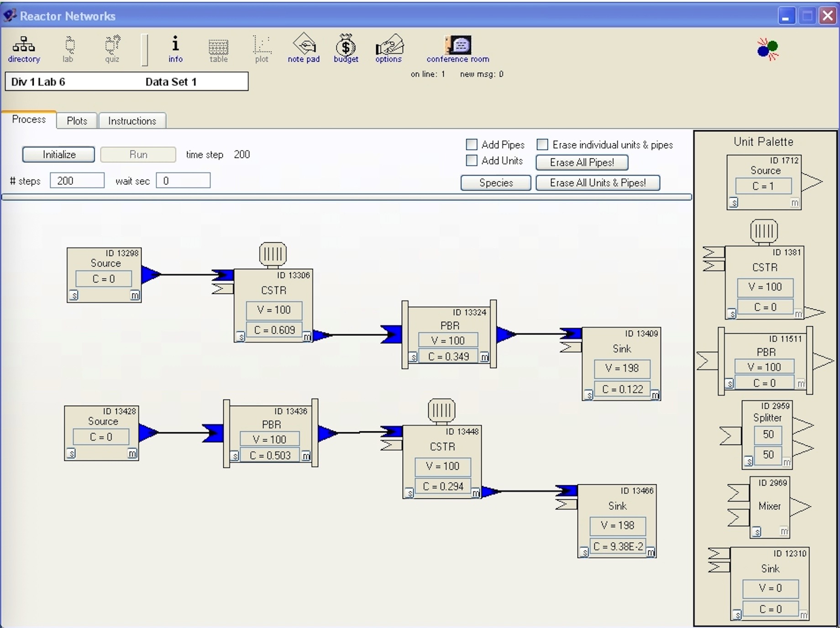Click the 's' button on CSTR 13448
840x628 pixels.
pyautogui.click(x=409, y=493)
